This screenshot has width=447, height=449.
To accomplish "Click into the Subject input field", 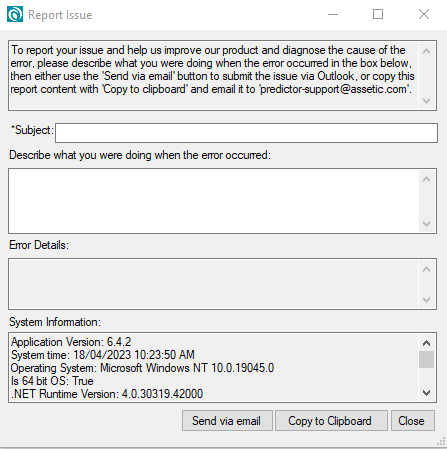I will point(246,133).
